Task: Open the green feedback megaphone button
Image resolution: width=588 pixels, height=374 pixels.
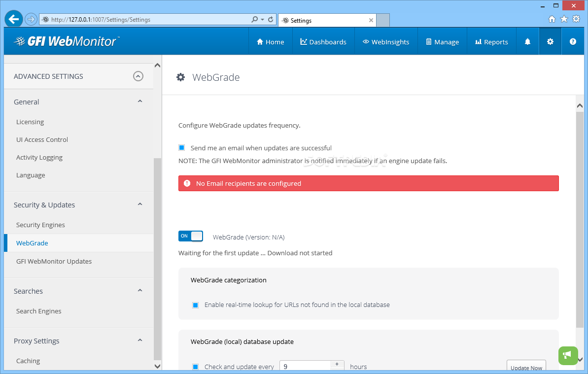Action: coord(568,355)
